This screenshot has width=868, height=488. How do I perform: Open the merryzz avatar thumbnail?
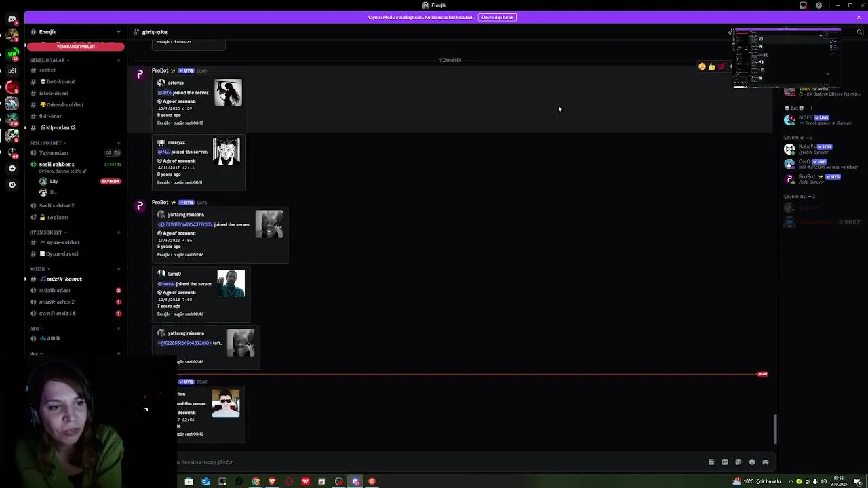pyautogui.click(x=226, y=151)
